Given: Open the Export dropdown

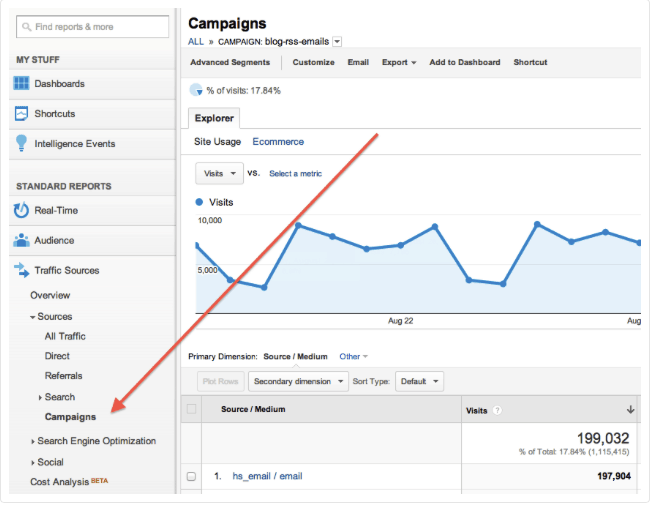Looking at the screenshot, I should pyautogui.click(x=399, y=62).
